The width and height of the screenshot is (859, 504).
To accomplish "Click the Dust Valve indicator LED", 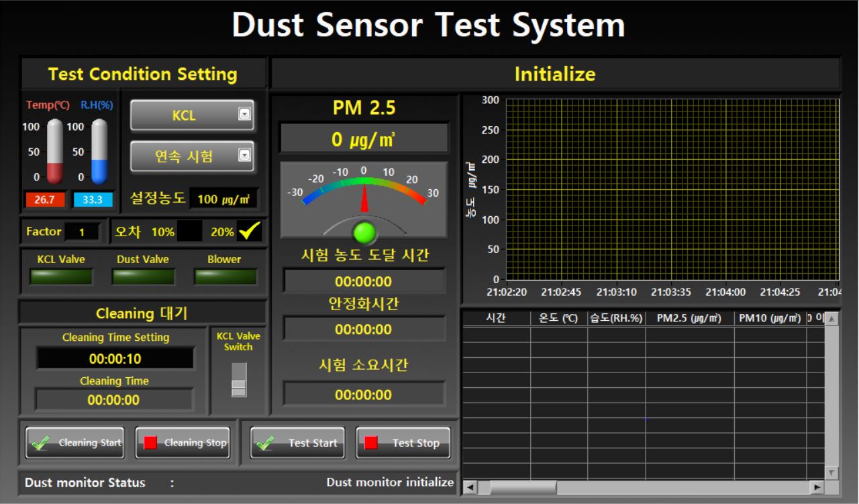I will (143, 275).
